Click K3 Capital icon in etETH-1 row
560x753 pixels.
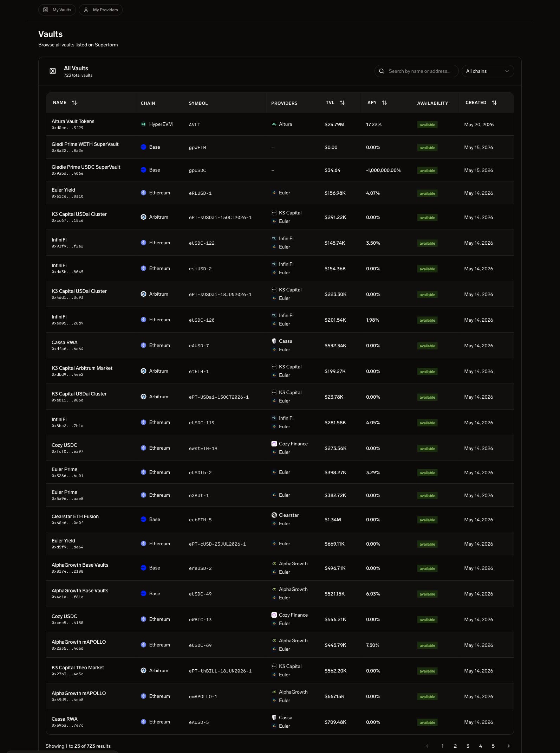coord(274,367)
